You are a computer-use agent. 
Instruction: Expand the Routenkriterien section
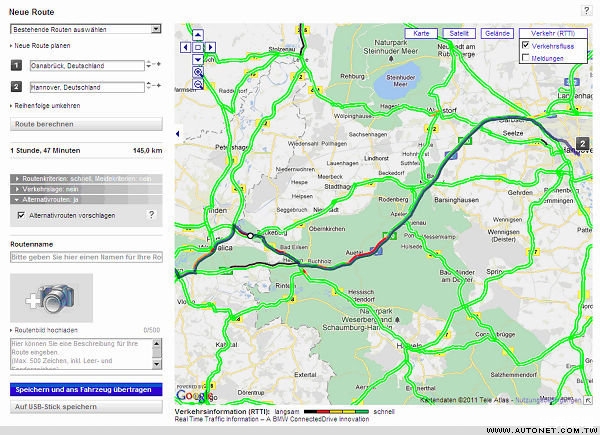click(x=86, y=179)
